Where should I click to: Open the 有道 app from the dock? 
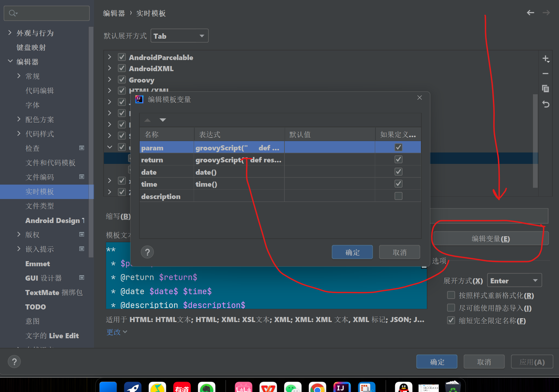click(182, 387)
